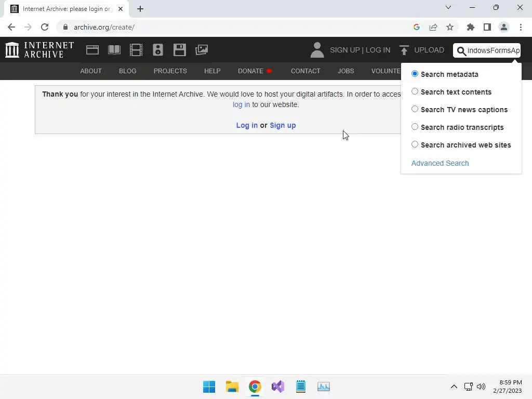Screen dimensions: 532x399
Task: Open the Video film strip icon
Action: click(x=136, y=50)
